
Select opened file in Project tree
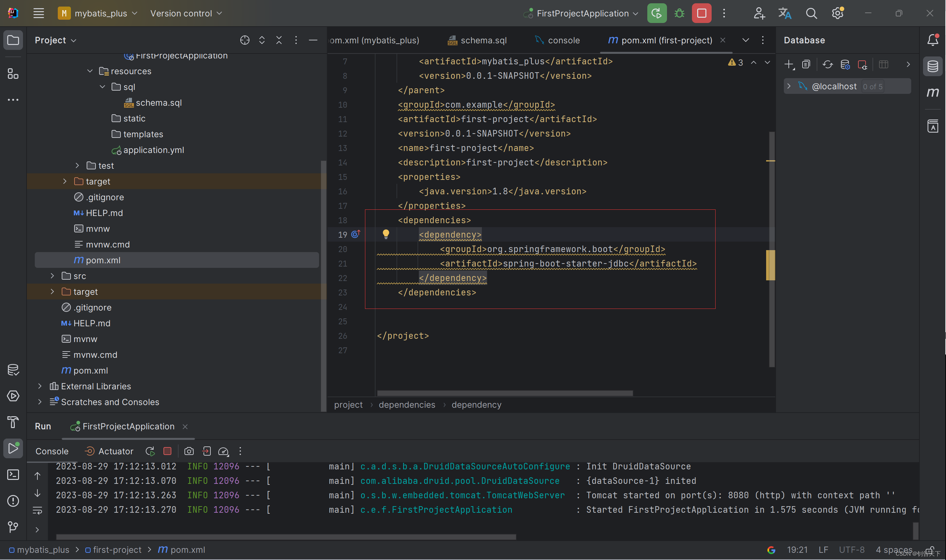point(245,40)
